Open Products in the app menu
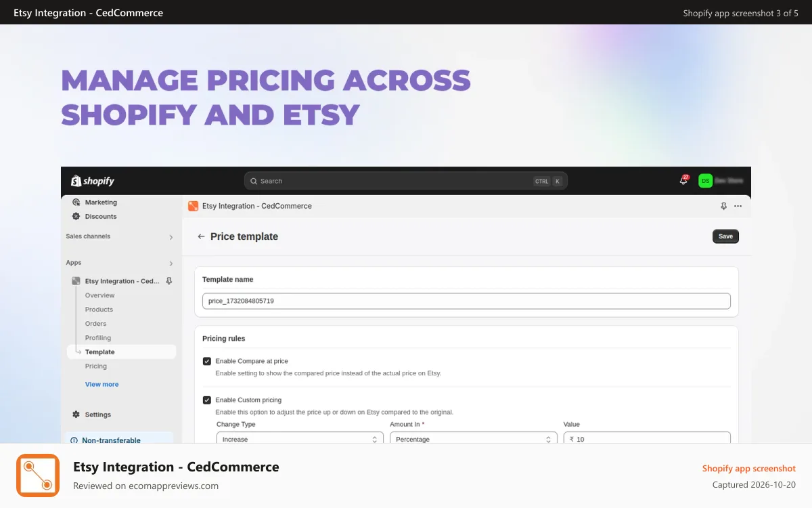The height and width of the screenshot is (508, 812). [x=99, y=310]
